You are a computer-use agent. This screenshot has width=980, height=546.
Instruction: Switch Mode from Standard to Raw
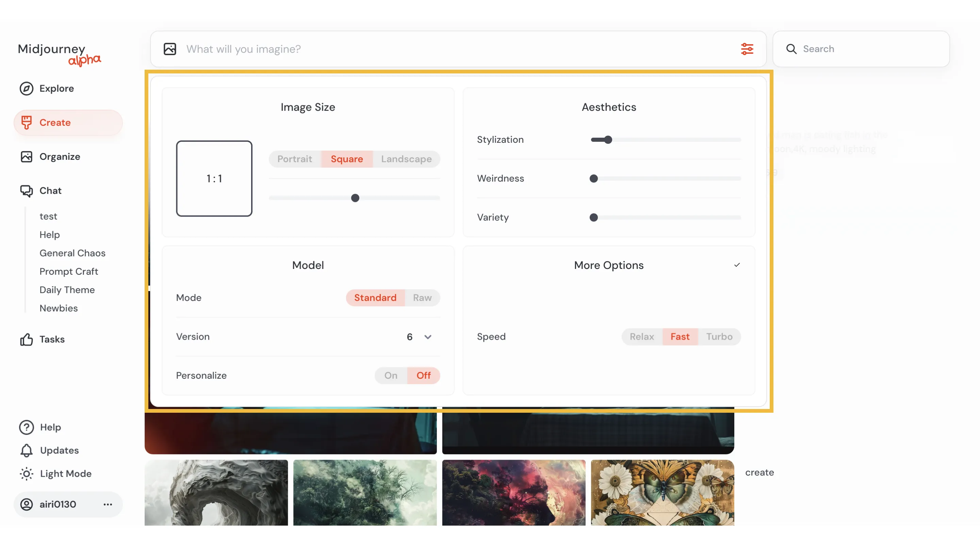[x=422, y=297]
